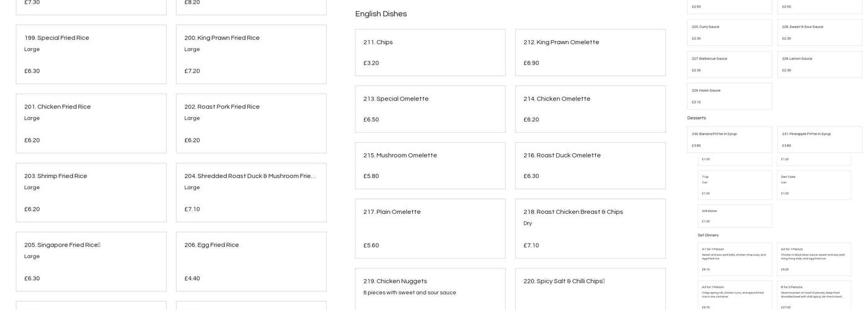This screenshot has width=868, height=310.
Task: Click 202. Roast Pork Fried Rice
Action: pos(251,123)
